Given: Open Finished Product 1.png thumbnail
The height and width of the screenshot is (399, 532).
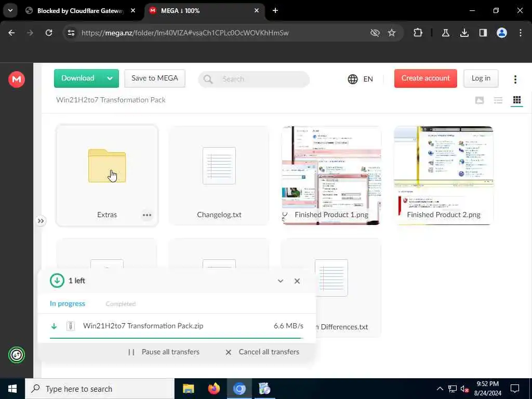Looking at the screenshot, I should click(x=331, y=176).
